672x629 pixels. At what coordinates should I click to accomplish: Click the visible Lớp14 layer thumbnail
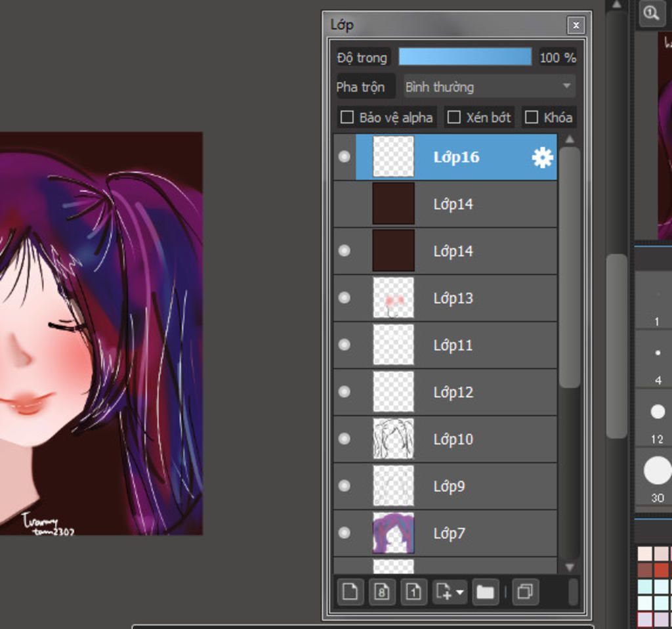coord(394,250)
